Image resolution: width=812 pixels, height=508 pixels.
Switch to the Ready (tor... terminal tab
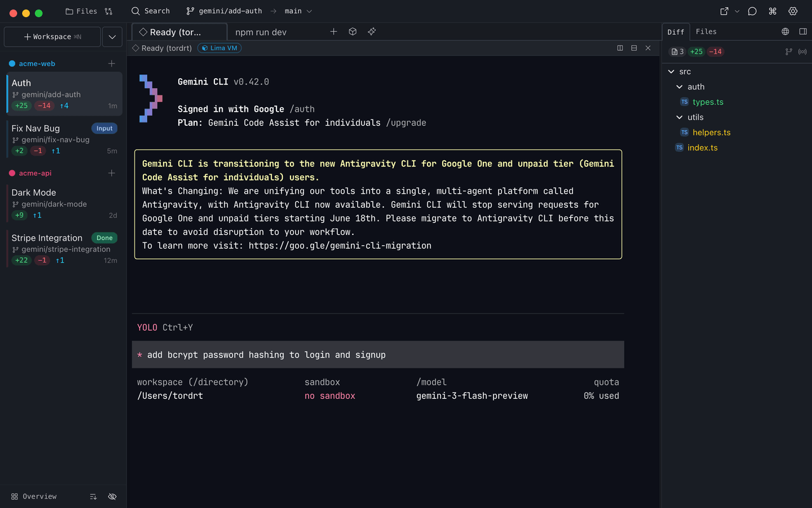coord(179,32)
